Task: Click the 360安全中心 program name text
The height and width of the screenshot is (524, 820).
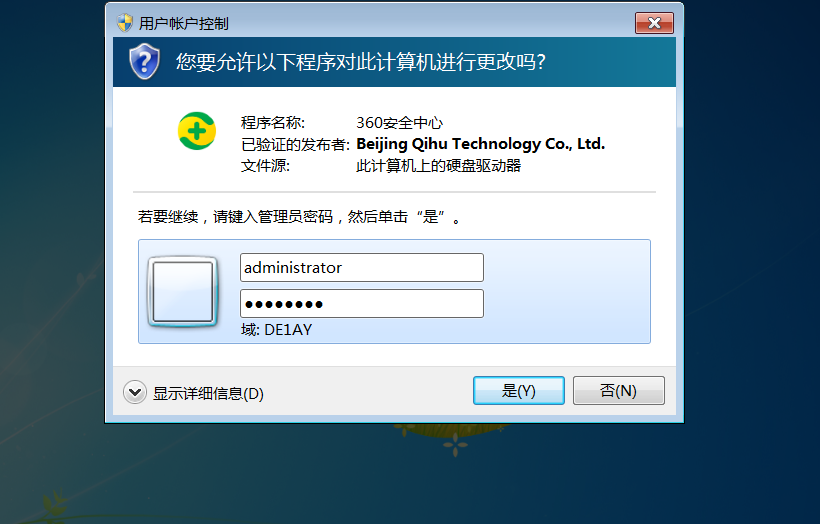Action: tap(400, 123)
